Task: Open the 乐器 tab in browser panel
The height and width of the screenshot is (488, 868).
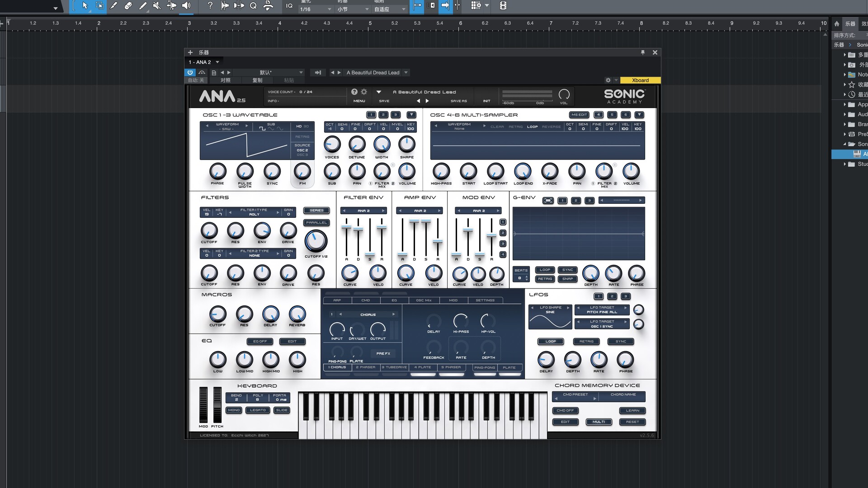Action: click(850, 23)
